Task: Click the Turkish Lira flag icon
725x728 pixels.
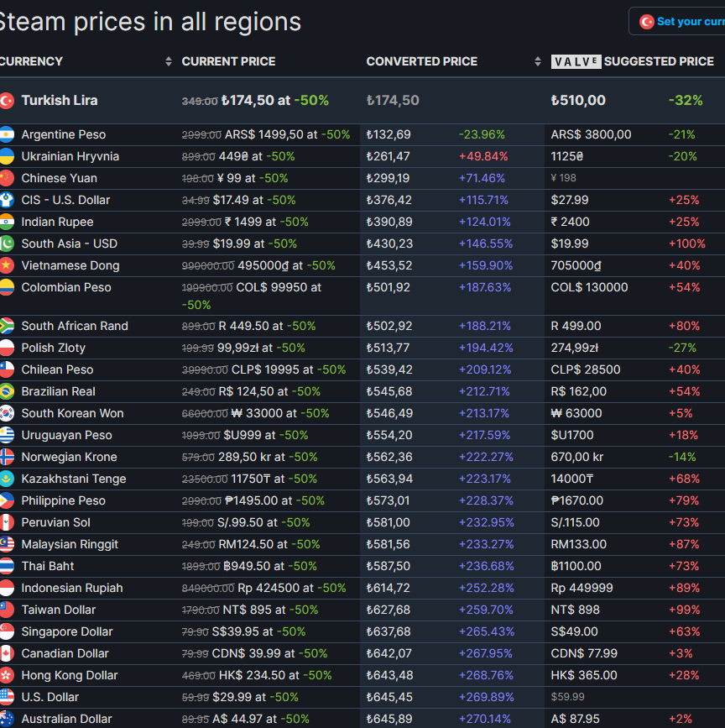Action: [x=7, y=100]
